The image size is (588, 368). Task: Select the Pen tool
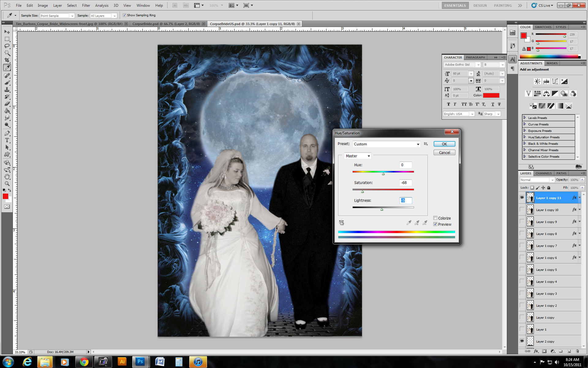7,133
